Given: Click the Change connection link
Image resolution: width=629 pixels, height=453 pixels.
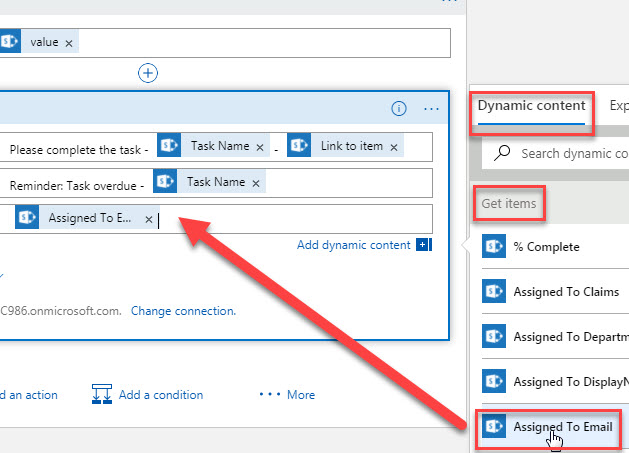Looking at the screenshot, I should point(183,311).
